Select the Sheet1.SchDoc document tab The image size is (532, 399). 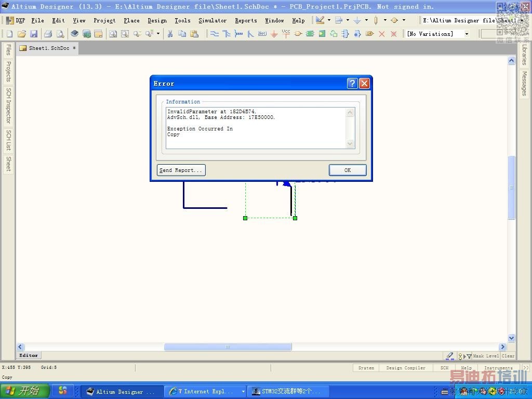tap(48, 48)
